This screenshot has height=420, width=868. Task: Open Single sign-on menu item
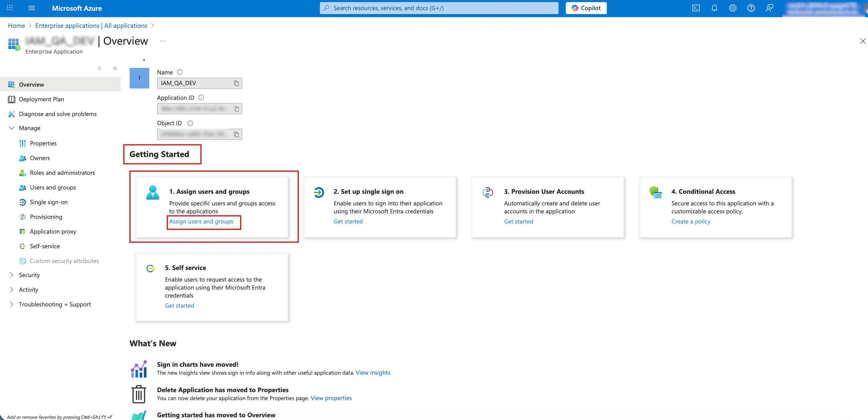coord(49,202)
